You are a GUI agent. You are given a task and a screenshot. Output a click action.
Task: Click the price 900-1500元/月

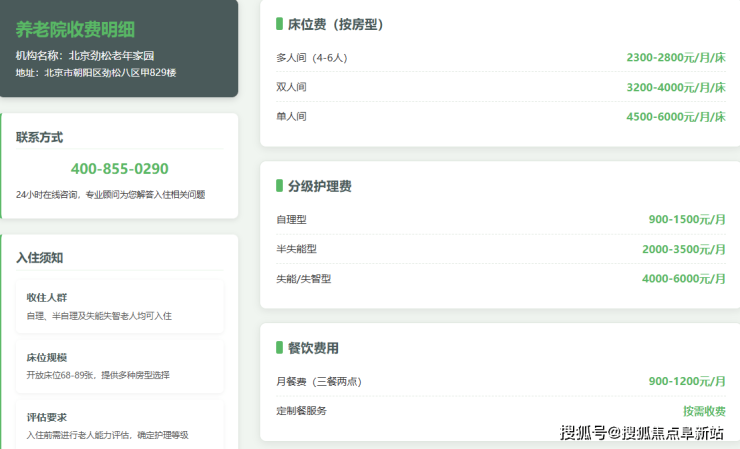tap(687, 220)
